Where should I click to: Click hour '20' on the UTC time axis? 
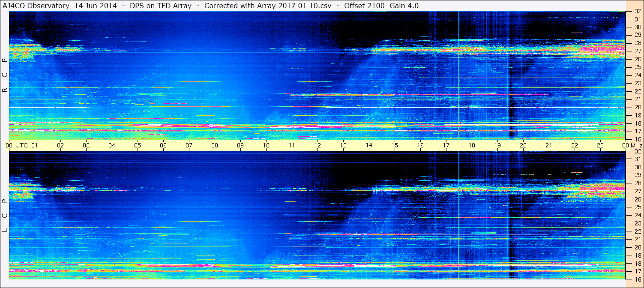(x=523, y=145)
